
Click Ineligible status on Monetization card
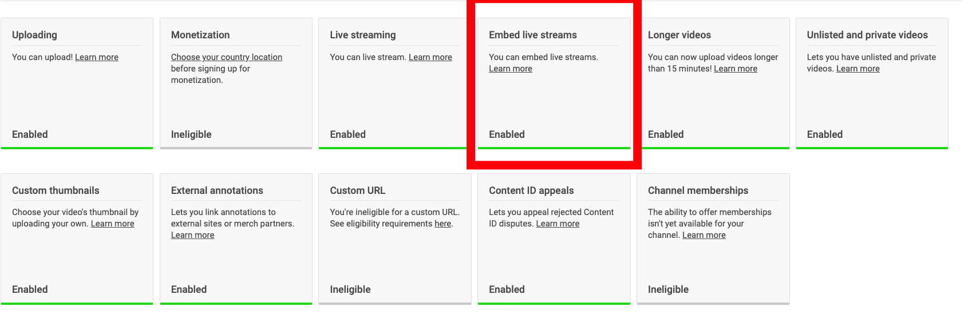pyautogui.click(x=191, y=134)
